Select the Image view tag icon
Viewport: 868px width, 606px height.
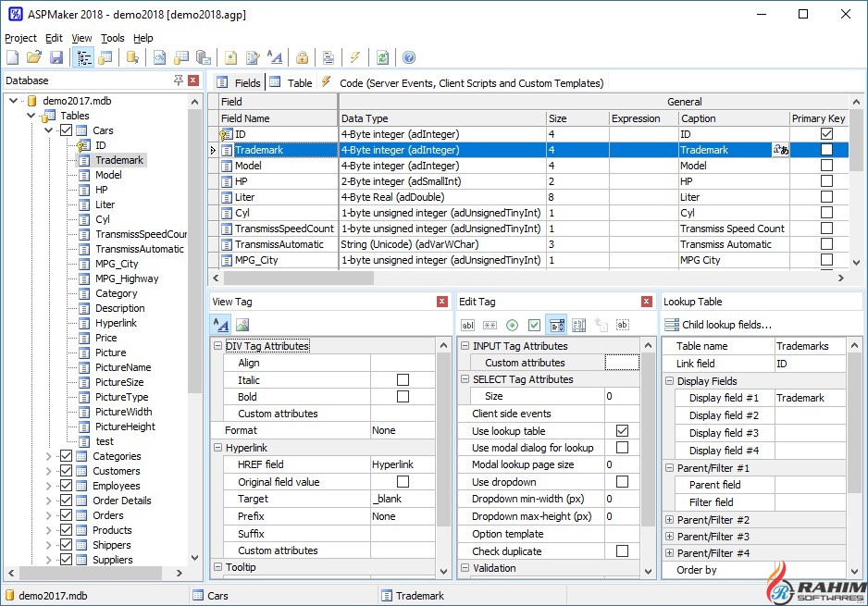coord(242,325)
